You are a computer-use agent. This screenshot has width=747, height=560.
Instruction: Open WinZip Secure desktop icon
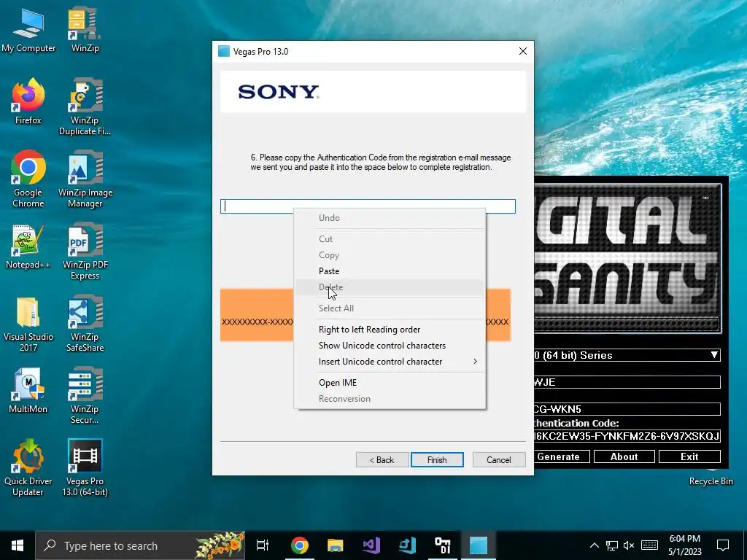point(85,395)
